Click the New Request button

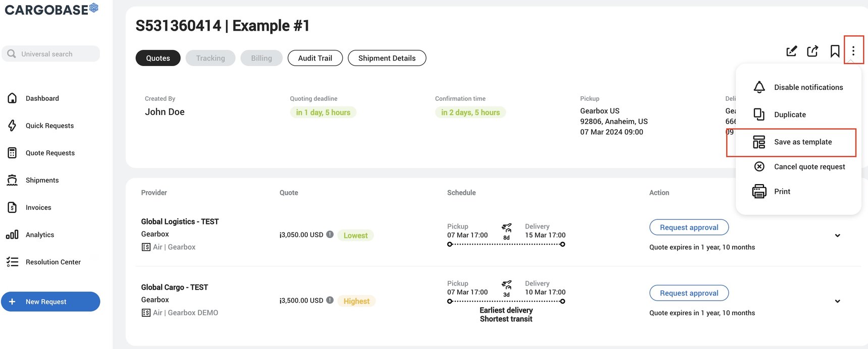[50, 302]
